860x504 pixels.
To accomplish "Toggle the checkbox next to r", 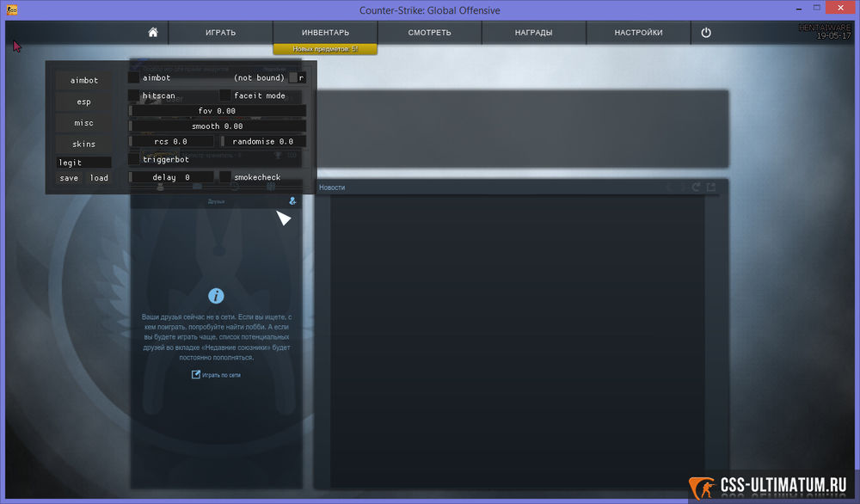I will (x=293, y=77).
